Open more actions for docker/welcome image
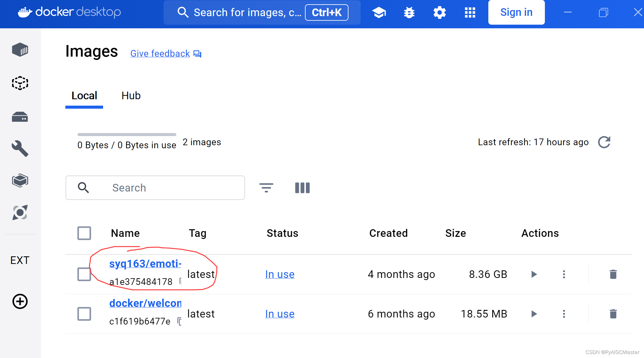Screen dimensions: 644x358 (564, 314)
